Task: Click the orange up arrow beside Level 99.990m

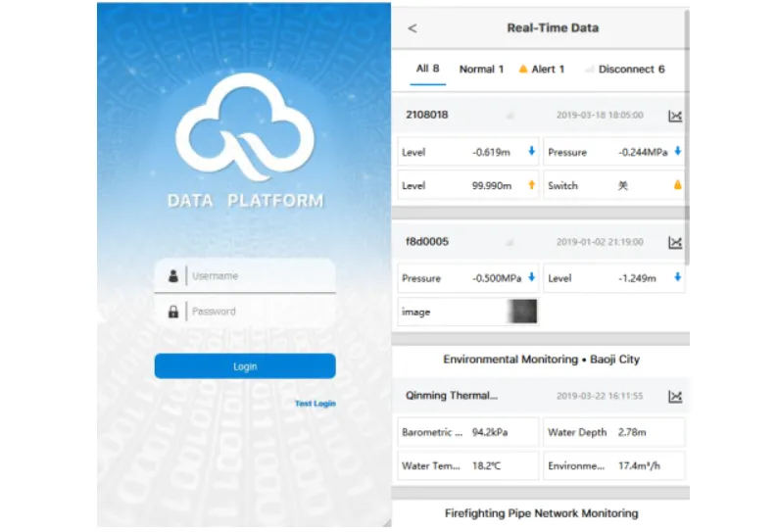Action: point(532,185)
